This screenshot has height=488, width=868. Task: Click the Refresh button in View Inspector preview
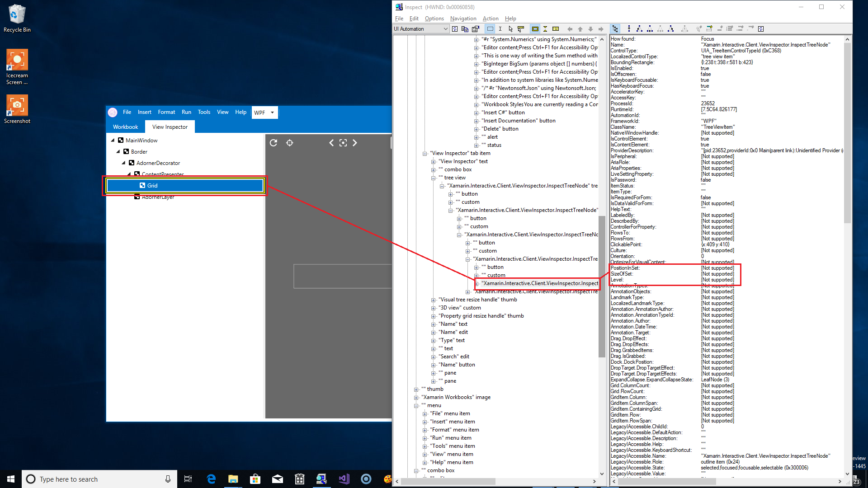click(274, 143)
